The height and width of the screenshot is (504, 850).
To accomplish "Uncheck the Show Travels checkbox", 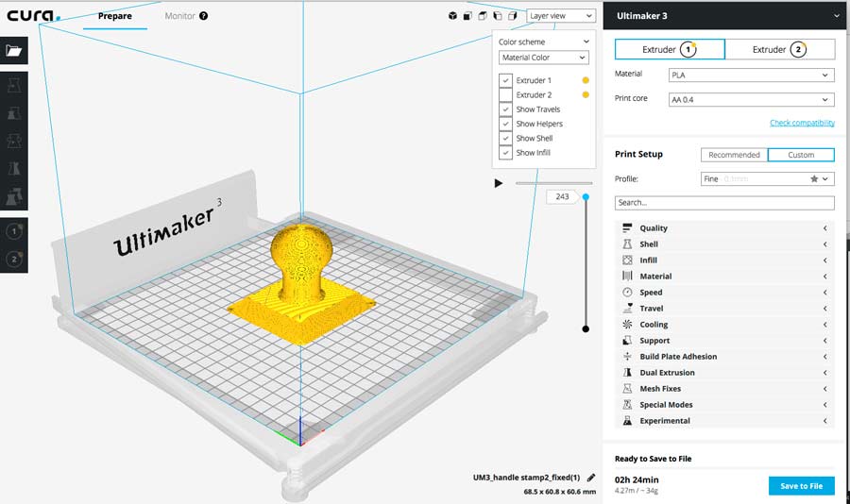I will 506,109.
